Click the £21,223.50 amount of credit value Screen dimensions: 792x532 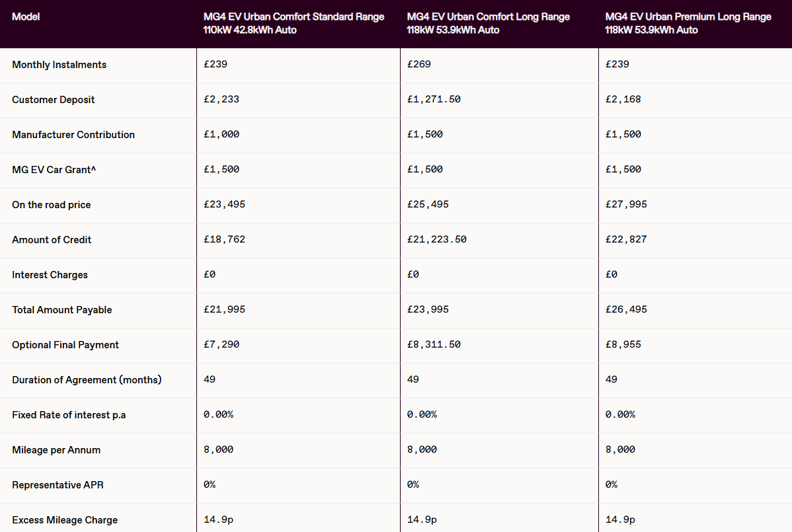[437, 239]
